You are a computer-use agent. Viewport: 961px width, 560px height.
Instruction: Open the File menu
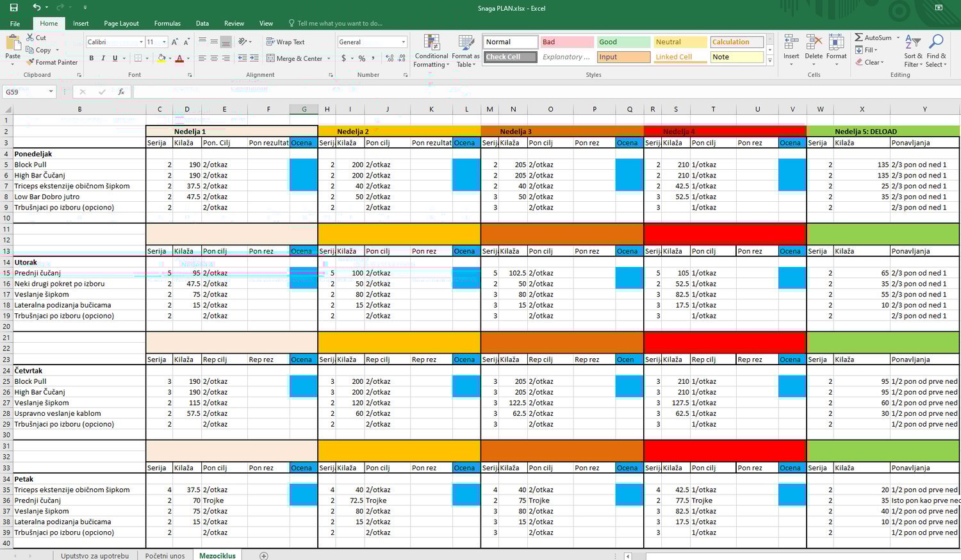15,24
